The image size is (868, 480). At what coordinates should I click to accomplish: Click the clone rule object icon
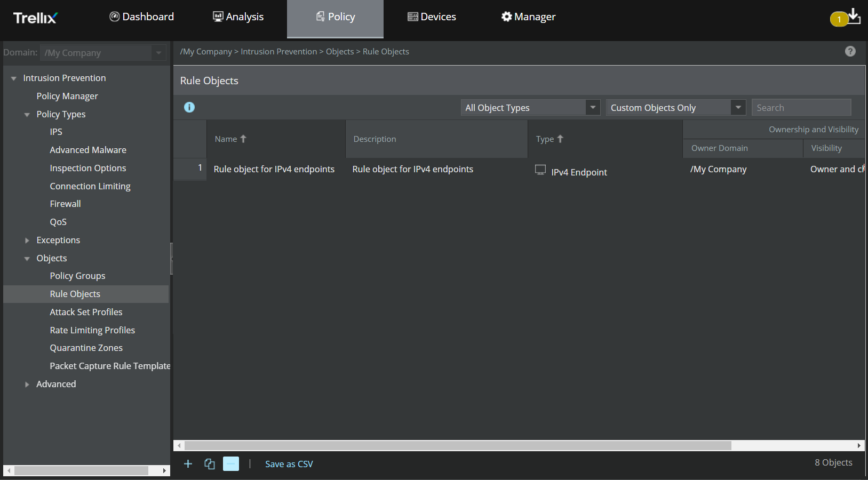click(210, 464)
